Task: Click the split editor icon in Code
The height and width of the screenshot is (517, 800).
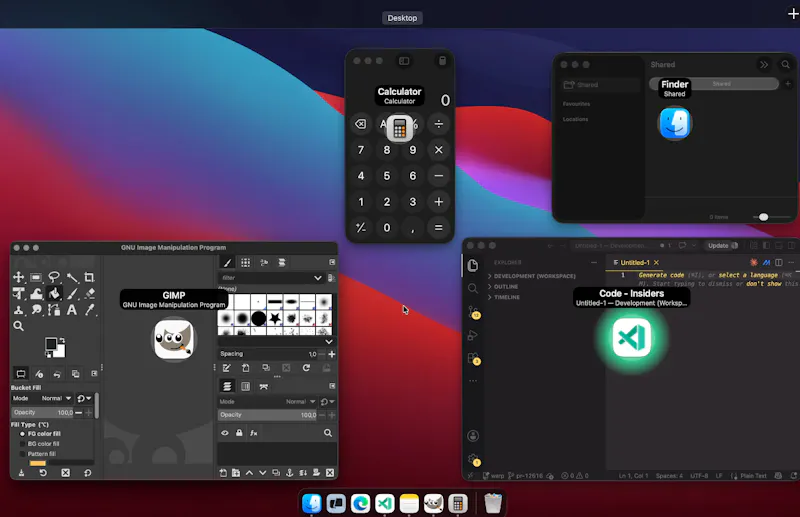Action: (x=779, y=262)
